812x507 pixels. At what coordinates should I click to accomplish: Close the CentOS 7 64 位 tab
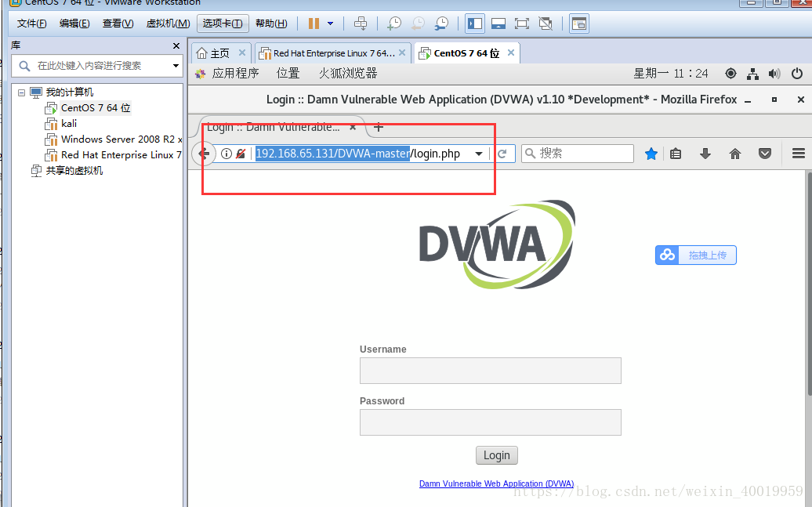(510, 53)
